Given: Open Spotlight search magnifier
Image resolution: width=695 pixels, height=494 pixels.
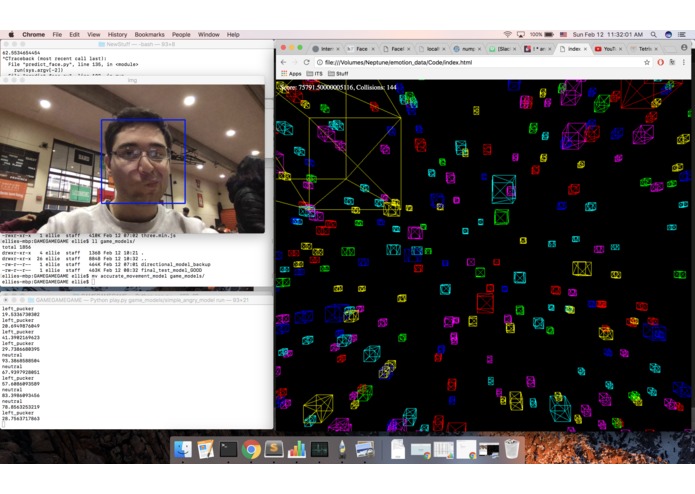Looking at the screenshot, I should 654,34.
